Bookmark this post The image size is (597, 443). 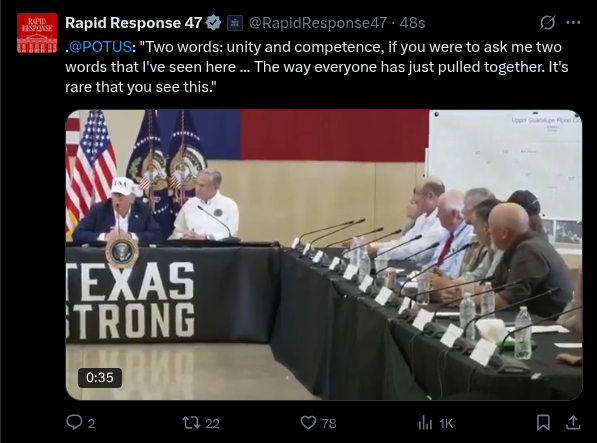(x=543, y=422)
